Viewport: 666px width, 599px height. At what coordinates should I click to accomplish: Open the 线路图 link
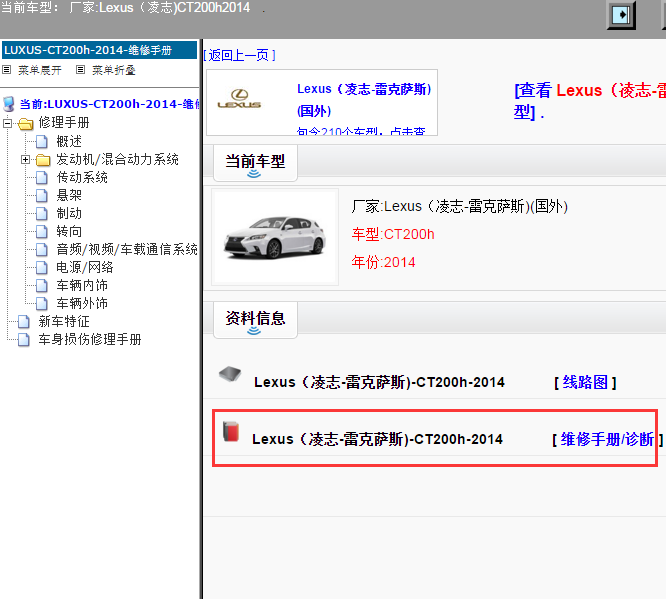[x=585, y=382]
